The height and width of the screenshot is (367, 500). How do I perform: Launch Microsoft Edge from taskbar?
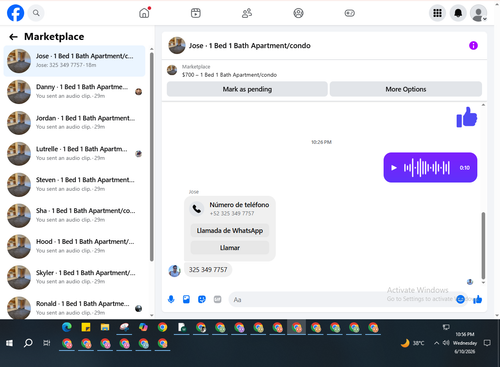tap(67, 327)
